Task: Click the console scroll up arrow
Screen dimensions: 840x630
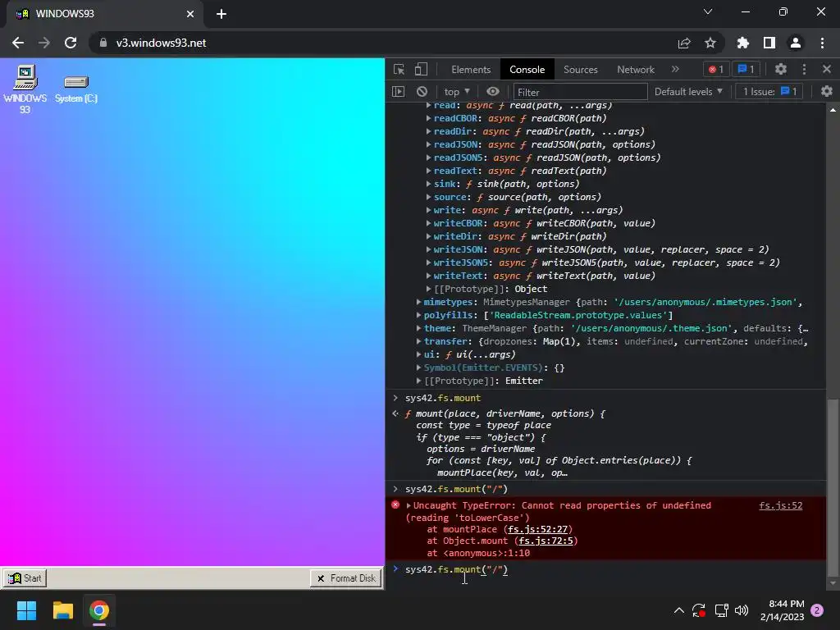Action: [x=833, y=109]
